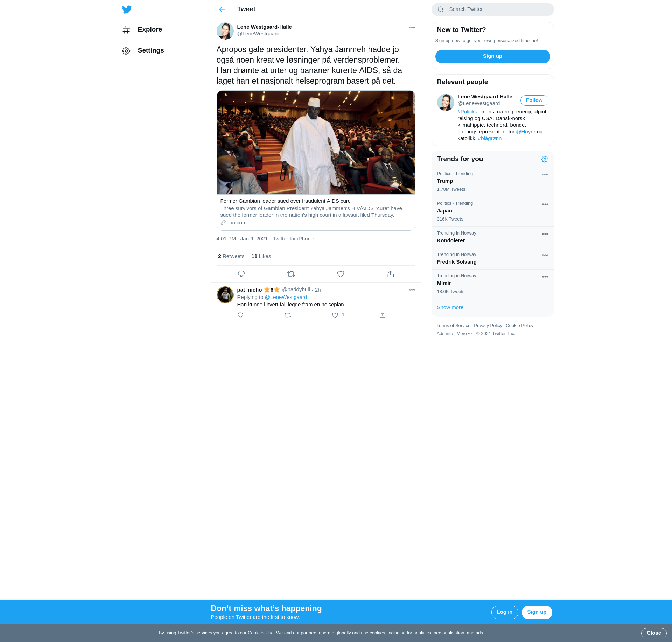Open avatar in Relevant people
The height and width of the screenshot is (642, 672).
click(446, 102)
